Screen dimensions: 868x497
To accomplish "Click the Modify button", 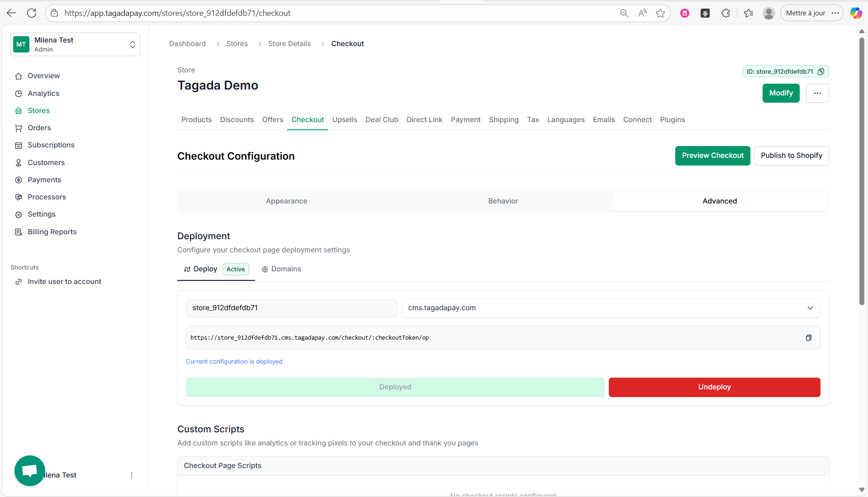I will click(x=781, y=93).
